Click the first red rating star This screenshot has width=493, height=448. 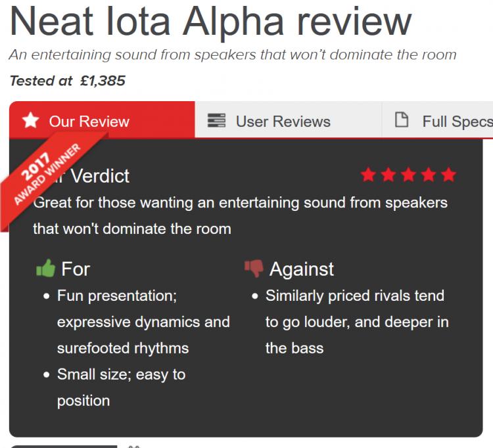[368, 175]
